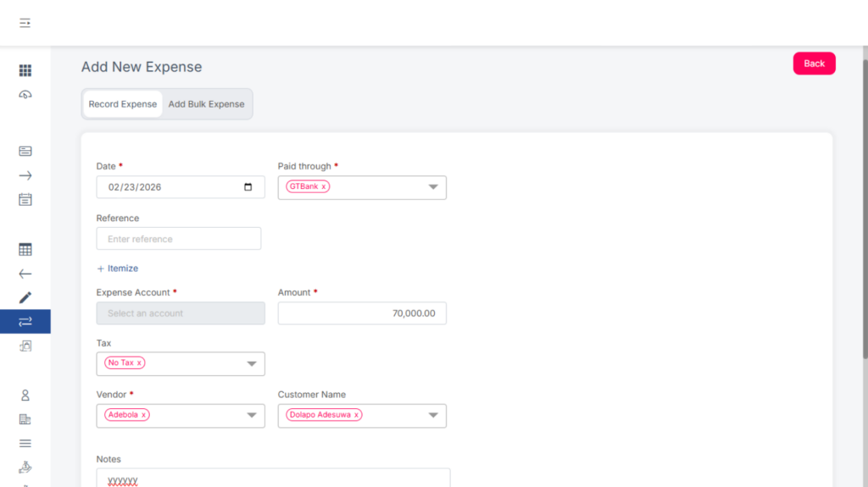This screenshot has width=868, height=487.
Task: Remove the No Tax tag
Action: point(139,362)
